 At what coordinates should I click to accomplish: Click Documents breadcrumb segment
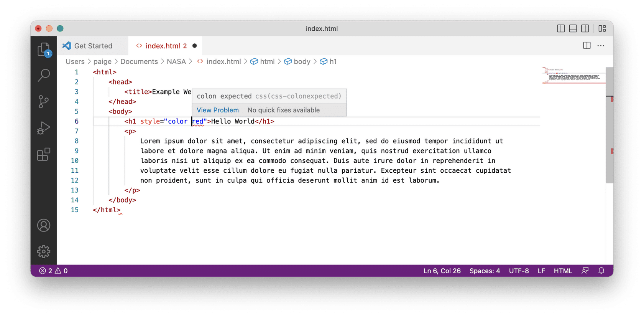(x=139, y=61)
